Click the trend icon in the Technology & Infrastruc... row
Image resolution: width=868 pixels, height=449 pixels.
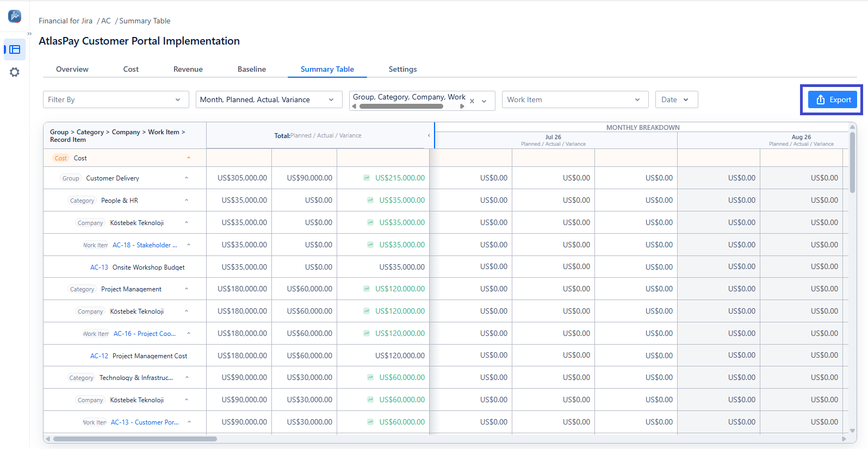click(x=370, y=377)
